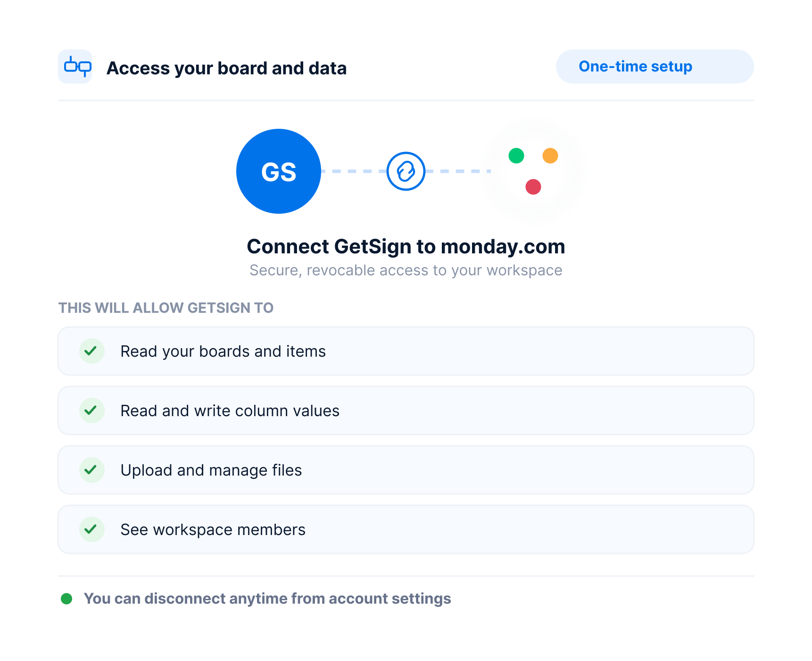The width and height of the screenshot is (812, 661).
Task: Click 'Connect GetSign to monday.com' title
Action: coord(406,247)
